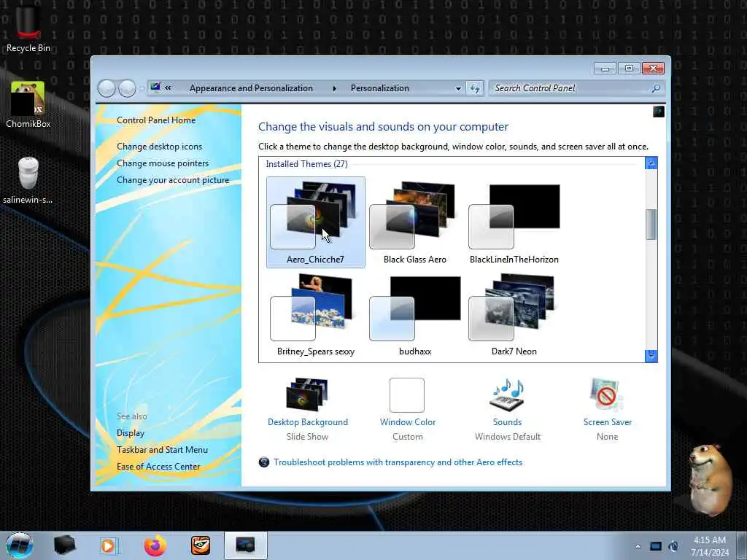Show hidden system tray icons

[638, 546]
